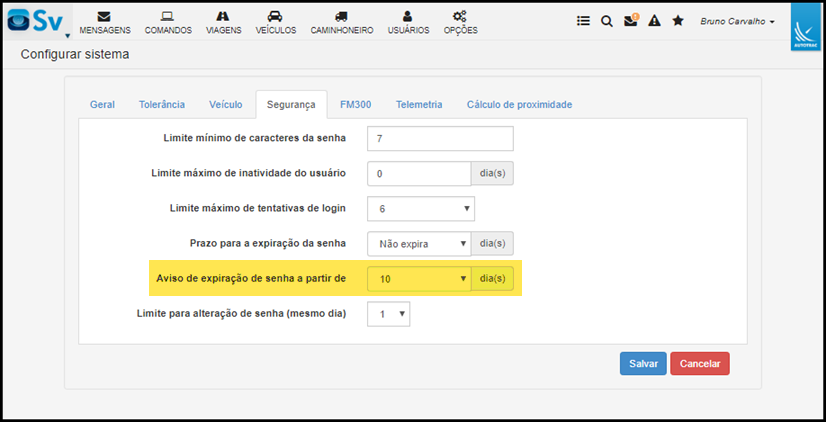
Task: Click the search magnifier icon
Action: 607,21
